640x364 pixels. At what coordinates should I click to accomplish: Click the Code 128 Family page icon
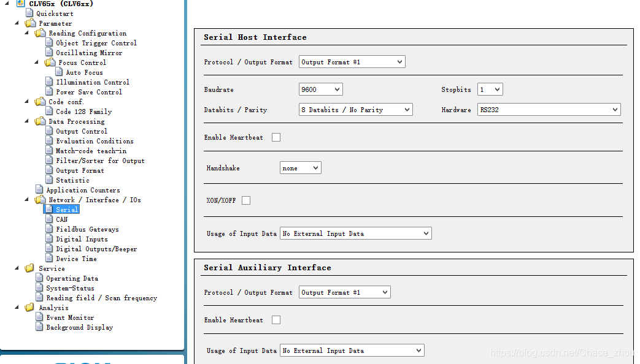coord(49,111)
